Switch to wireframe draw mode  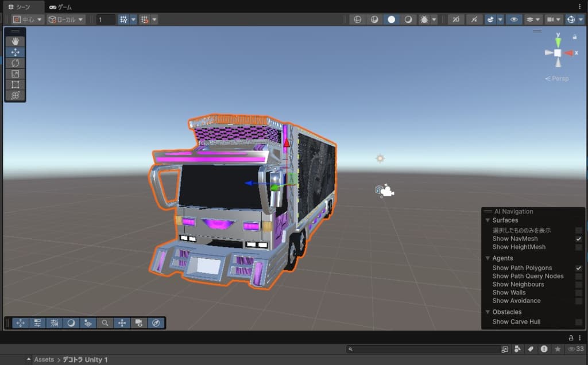pyautogui.click(x=357, y=20)
